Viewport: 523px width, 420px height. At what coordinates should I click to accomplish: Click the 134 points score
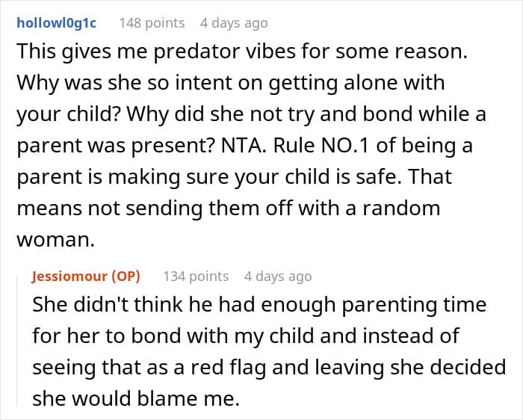(x=196, y=277)
